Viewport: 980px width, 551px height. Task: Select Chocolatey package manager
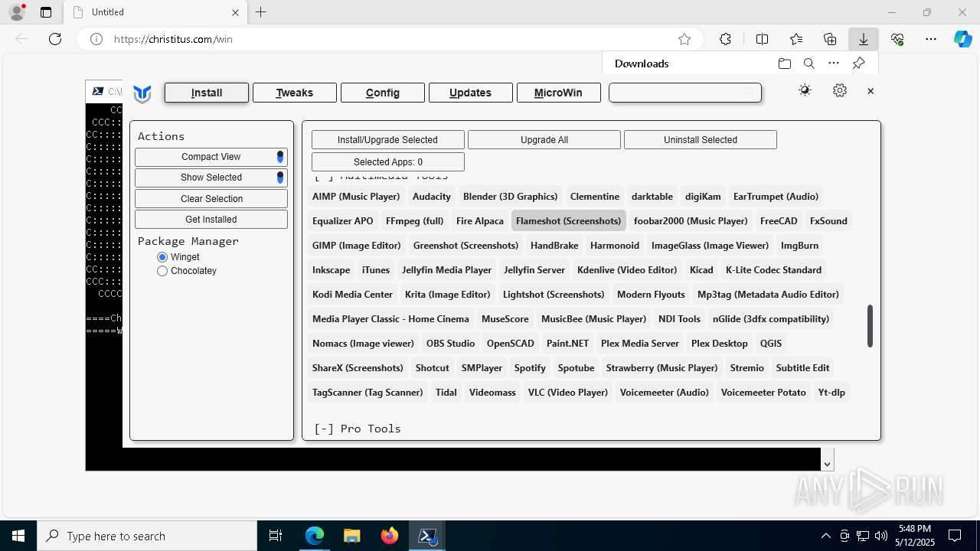[x=162, y=271]
